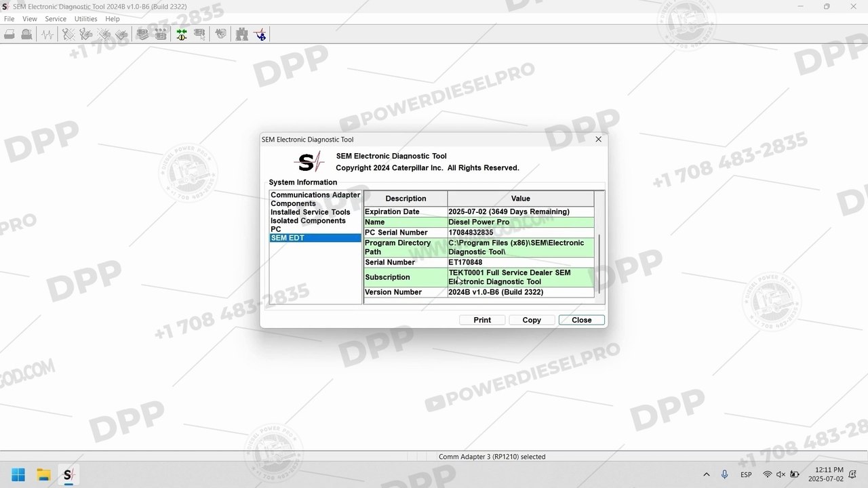Open the Wi-Fi network tray icon

click(768, 474)
